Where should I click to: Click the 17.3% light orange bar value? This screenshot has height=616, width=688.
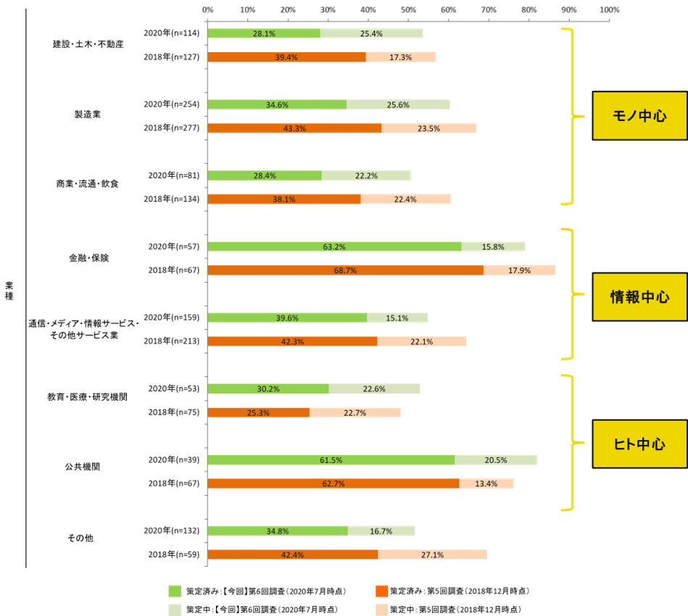point(401,57)
